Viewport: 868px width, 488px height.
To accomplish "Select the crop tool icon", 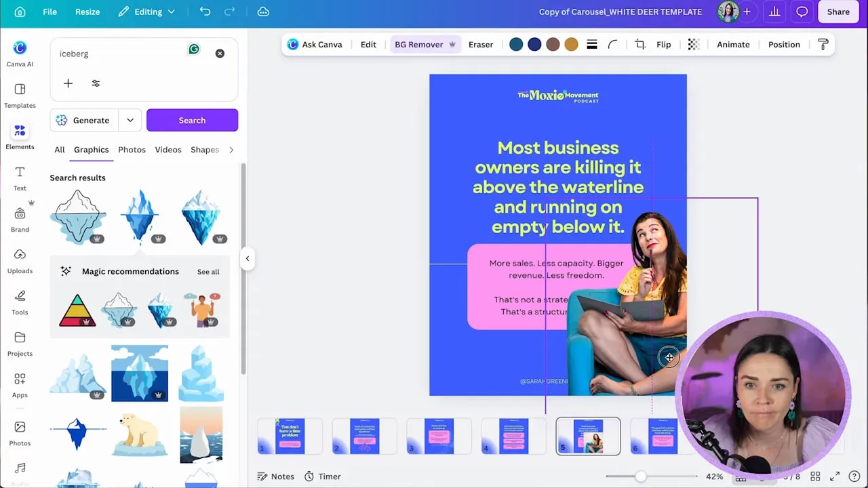I will pos(639,45).
